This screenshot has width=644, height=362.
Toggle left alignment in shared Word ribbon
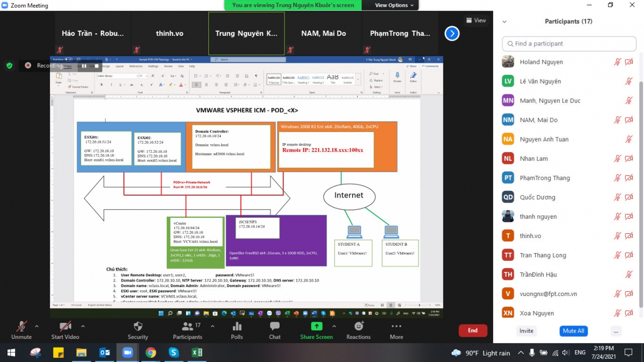[x=197, y=85]
